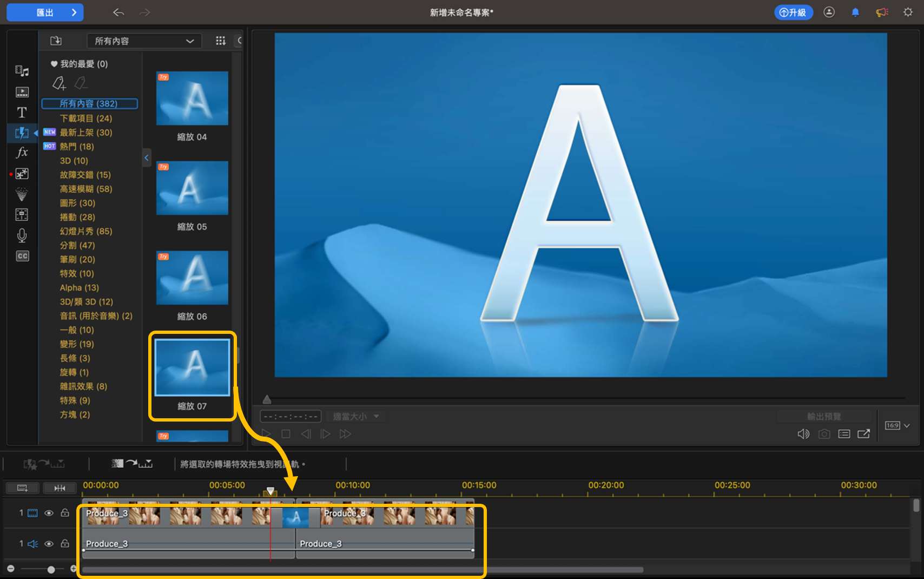924x579 pixels.
Task: Open the Title Room (T icon)
Action: [x=22, y=112]
